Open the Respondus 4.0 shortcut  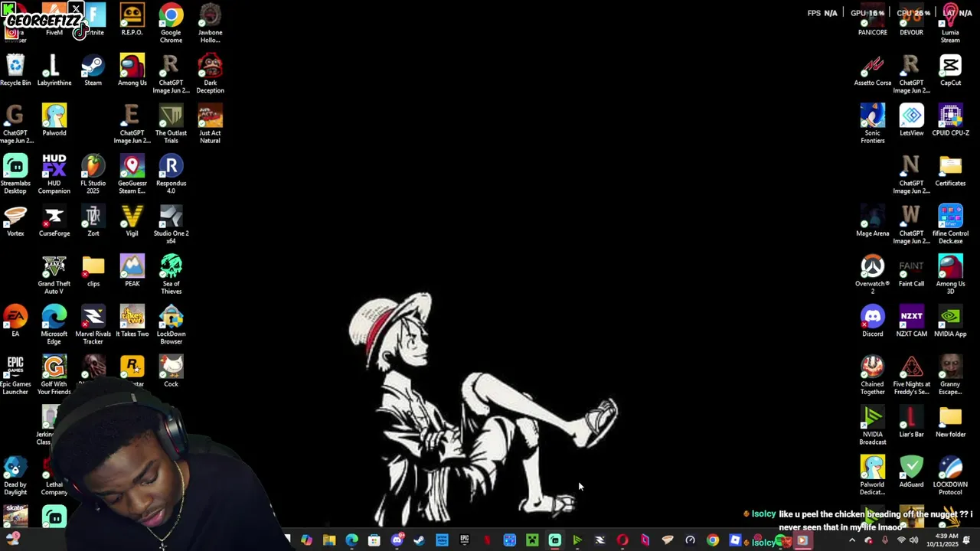pyautogui.click(x=171, y=174)
